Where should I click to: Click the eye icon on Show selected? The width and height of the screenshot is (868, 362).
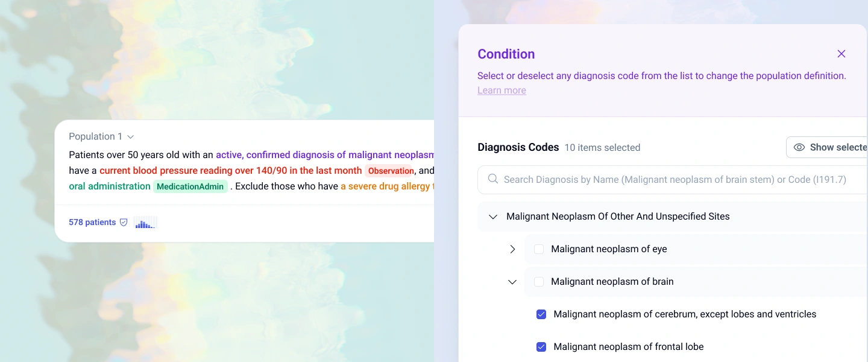pos(799,147)
